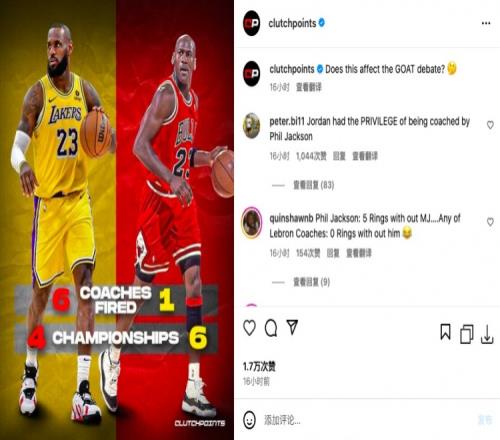Open the three-dot more options menu
The width and height of the screenshot is (500, 440).
486,23
